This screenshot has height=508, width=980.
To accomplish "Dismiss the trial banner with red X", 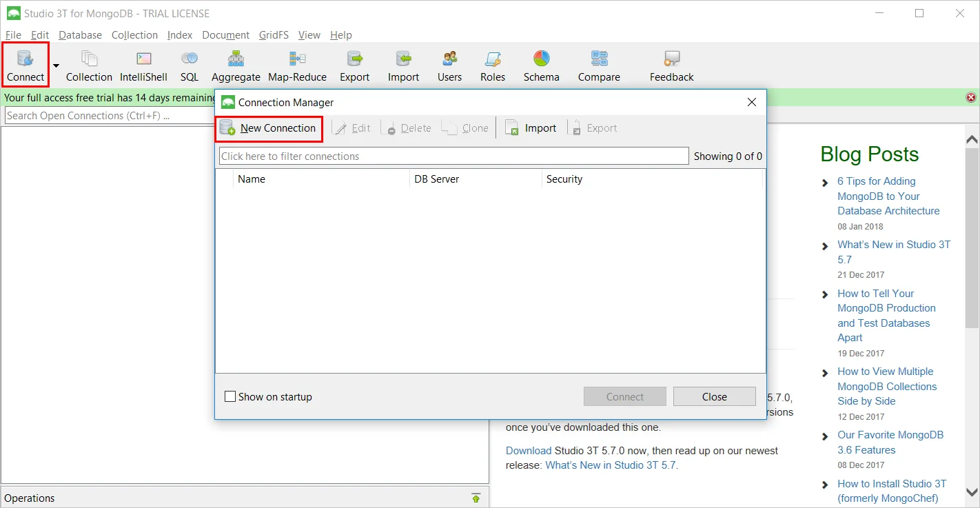I will pyautogui.click(x=971, y=98).
